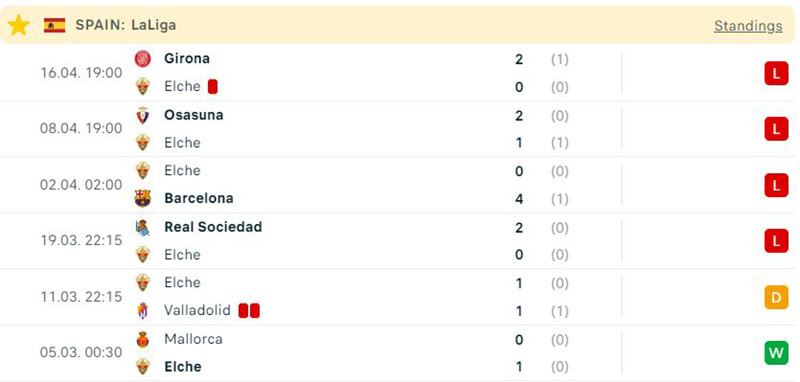The image size is (800, 382).
Task: Select the Osasuna team name
Action: click(x=193, y=115)
